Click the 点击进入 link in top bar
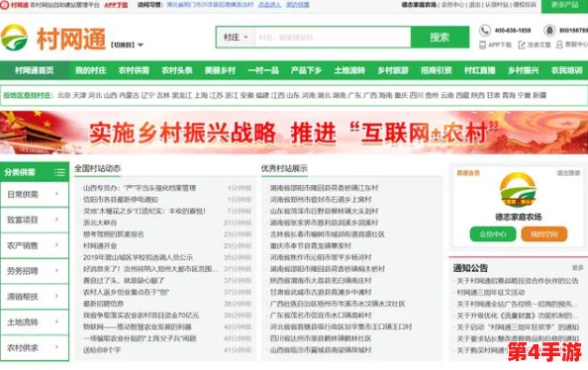The image size is (588, 370). pos(269,5)
